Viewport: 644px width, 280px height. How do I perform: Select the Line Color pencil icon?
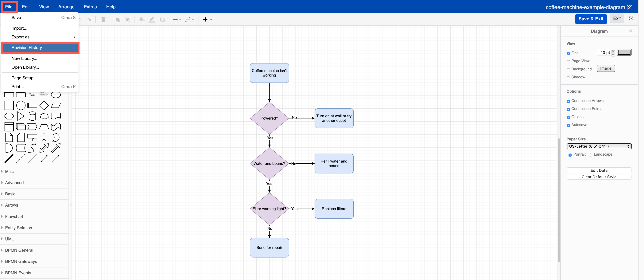click(152, 19)
